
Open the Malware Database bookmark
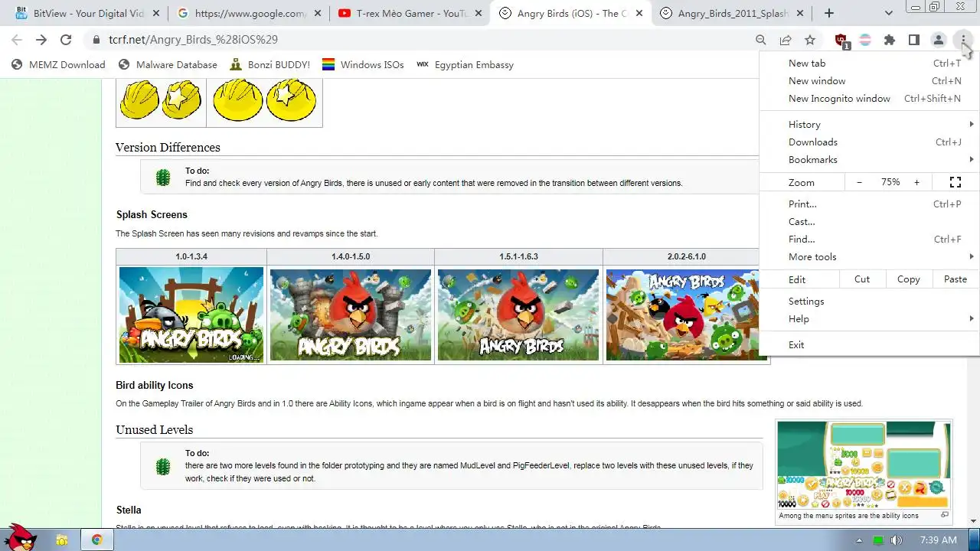coord(168,65)
